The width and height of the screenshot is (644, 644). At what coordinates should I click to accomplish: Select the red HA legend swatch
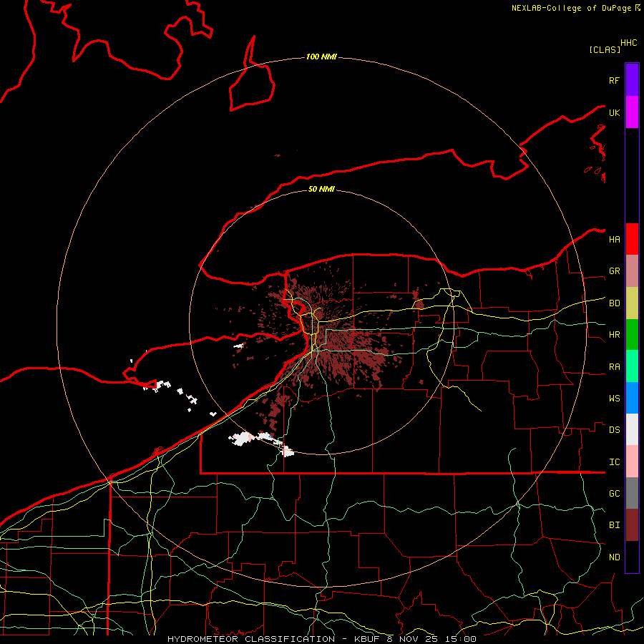[x=632, y=239]
